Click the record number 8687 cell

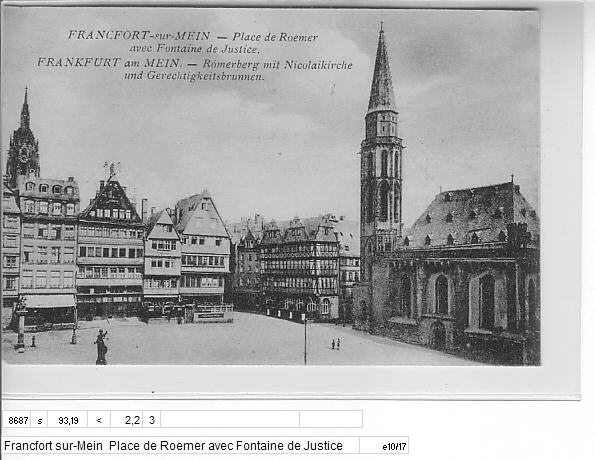(x=17, y=419)
